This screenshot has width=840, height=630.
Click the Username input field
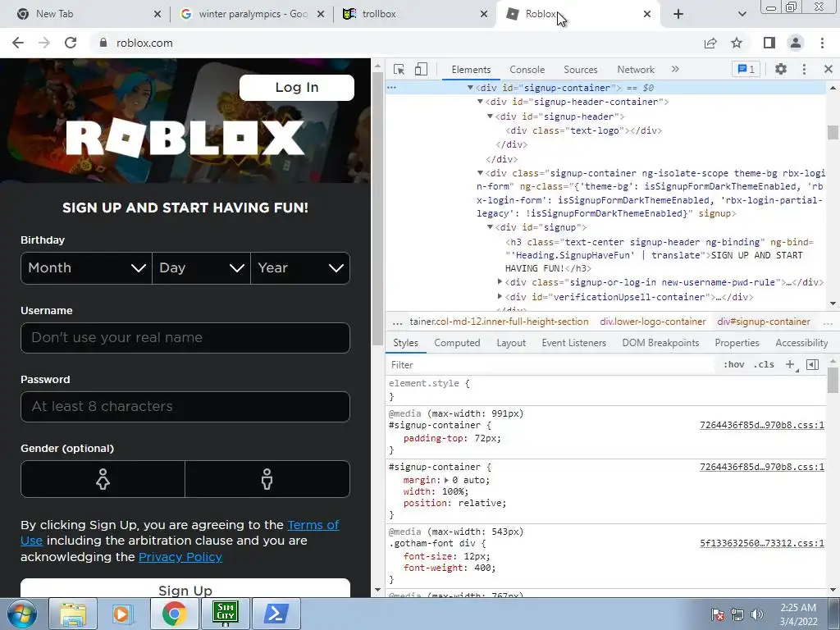click(x=185, y=337)
